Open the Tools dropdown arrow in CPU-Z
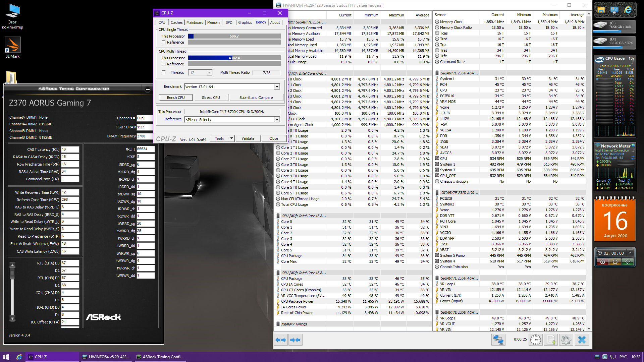 coord(231,138)
